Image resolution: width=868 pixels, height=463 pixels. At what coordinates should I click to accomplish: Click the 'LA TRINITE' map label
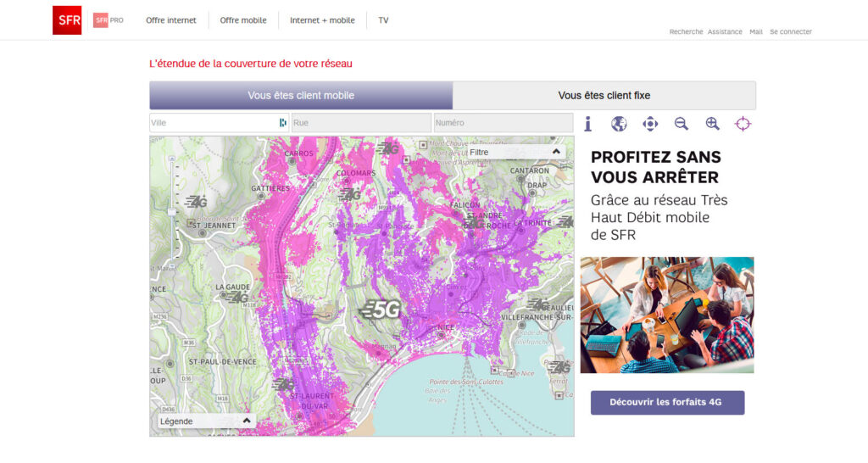(x=532, y=223)
